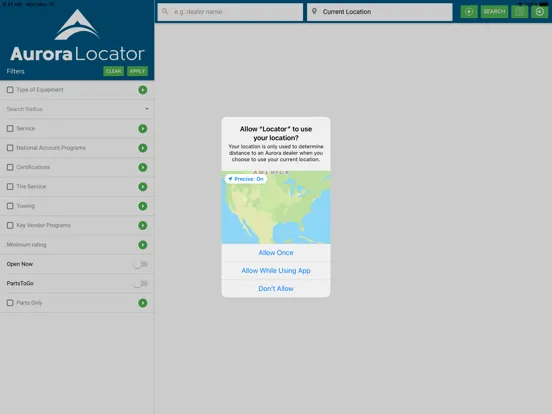Screen dimensions: 552x414
Task: Click the Minimum rating label
Action: (26, 245)
